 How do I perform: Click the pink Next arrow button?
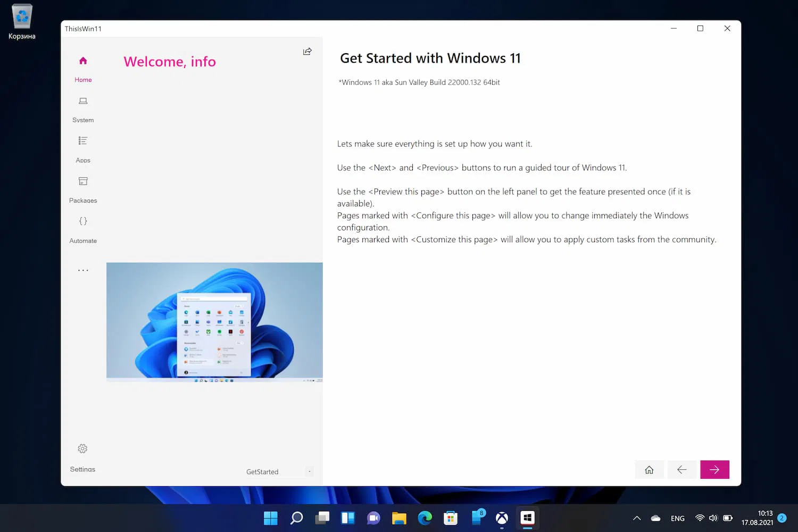click(714, 469)
